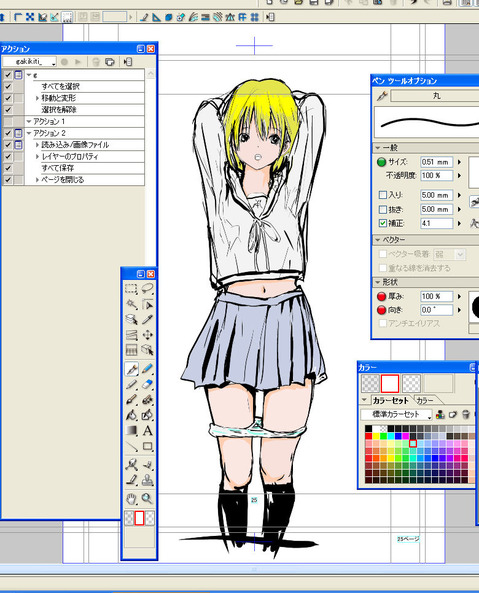
Task: Uncheck the 補正 correction checkbox
Action: click(383, 223)
